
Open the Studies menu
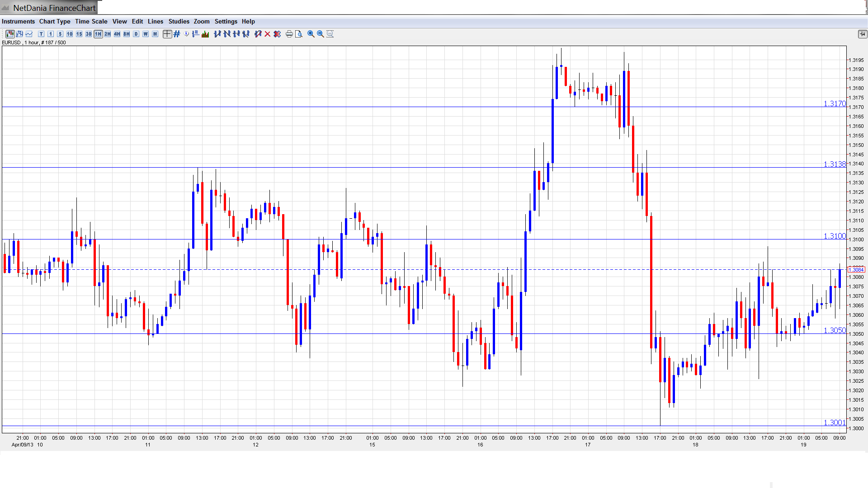[x=179, y=21]
